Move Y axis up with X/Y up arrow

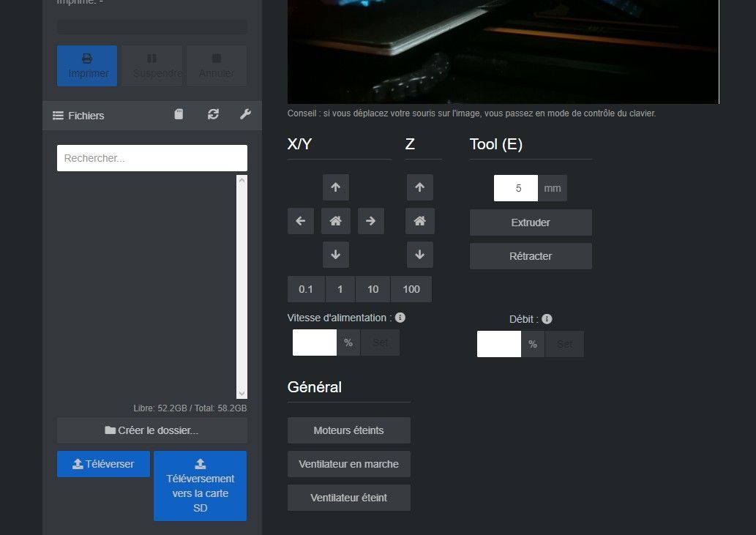[336, 187]
